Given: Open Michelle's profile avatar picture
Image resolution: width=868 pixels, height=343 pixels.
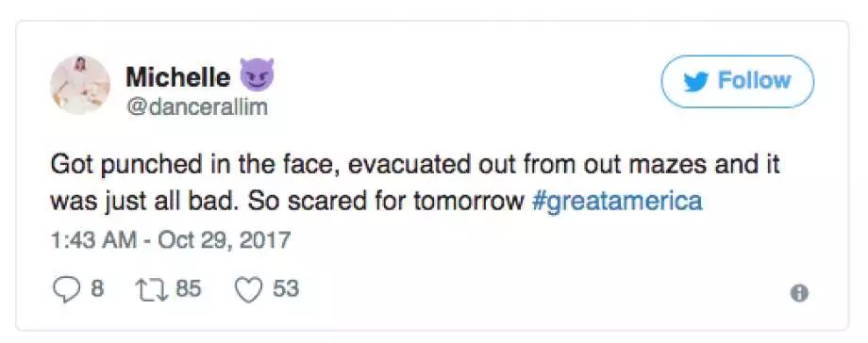Looking at the screenshot, I should (79, 85).
